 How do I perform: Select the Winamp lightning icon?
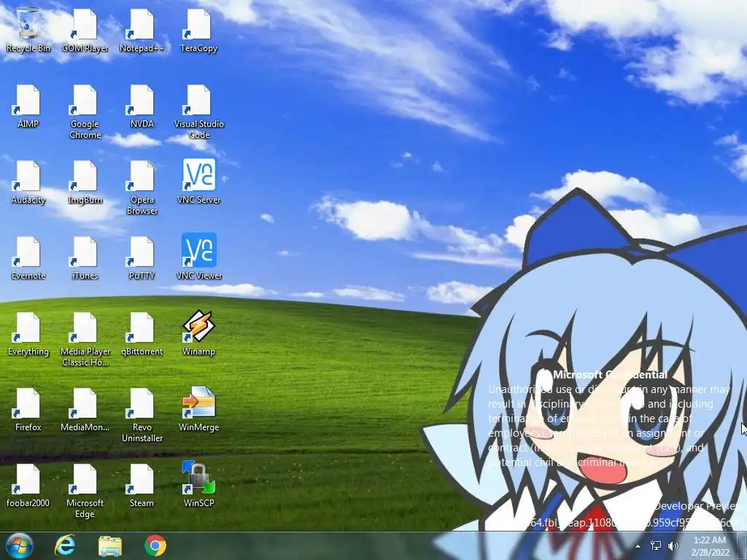(x=198, y=333)
